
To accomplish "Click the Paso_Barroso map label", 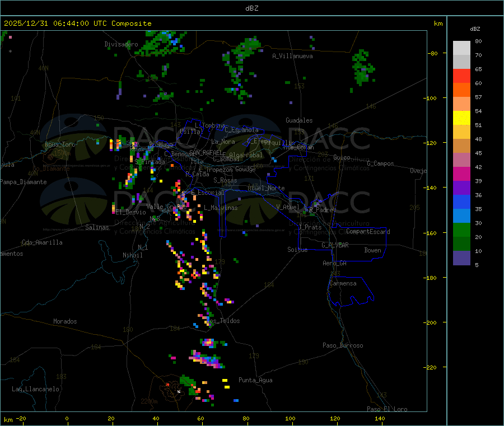I will pos(343,345).
